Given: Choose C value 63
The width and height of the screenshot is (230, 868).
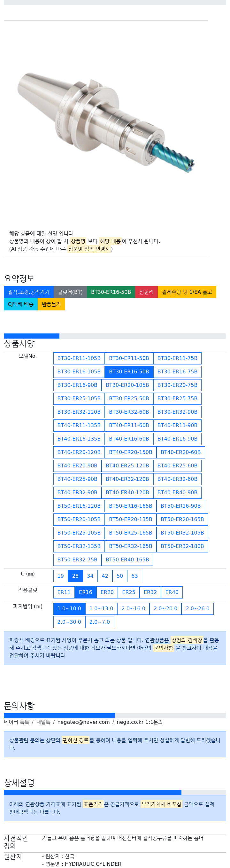Looking at the screenshot, I should (134, 576).
